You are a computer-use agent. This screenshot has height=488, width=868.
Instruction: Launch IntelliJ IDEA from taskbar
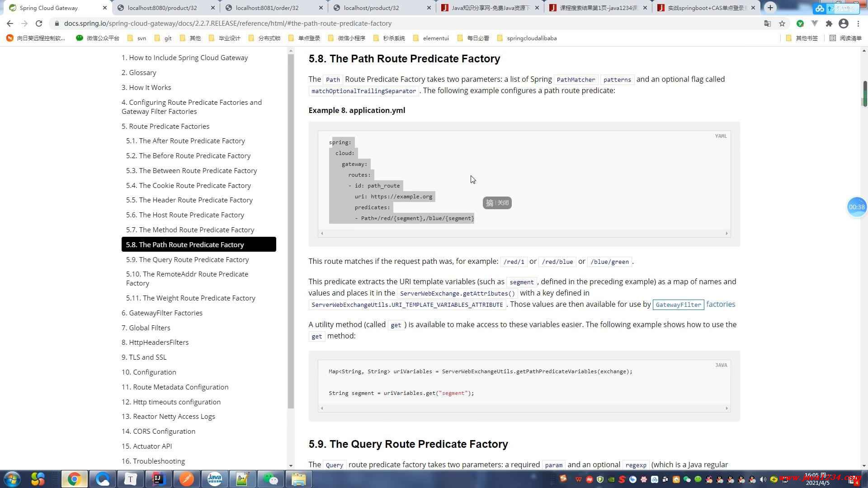158,479
